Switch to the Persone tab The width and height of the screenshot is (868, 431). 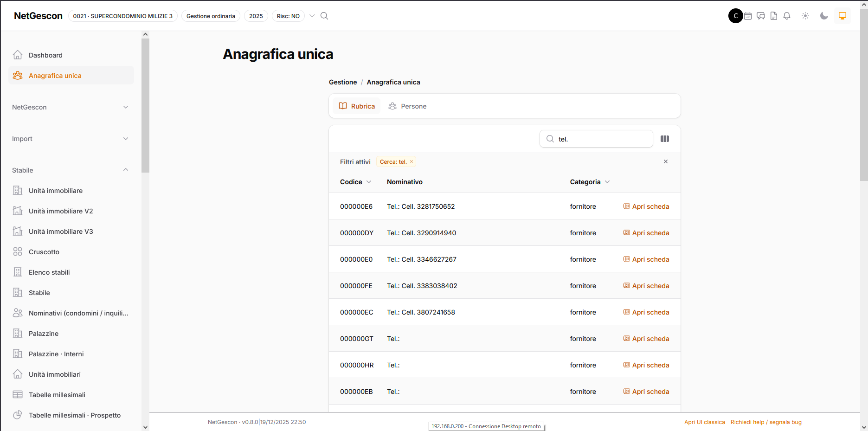(x=407, y=106)
